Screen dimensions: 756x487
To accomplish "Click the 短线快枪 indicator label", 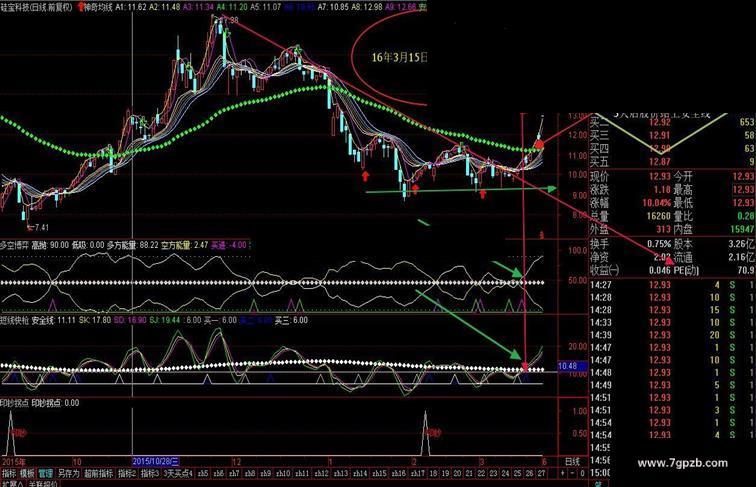I will tap(14, 320).
